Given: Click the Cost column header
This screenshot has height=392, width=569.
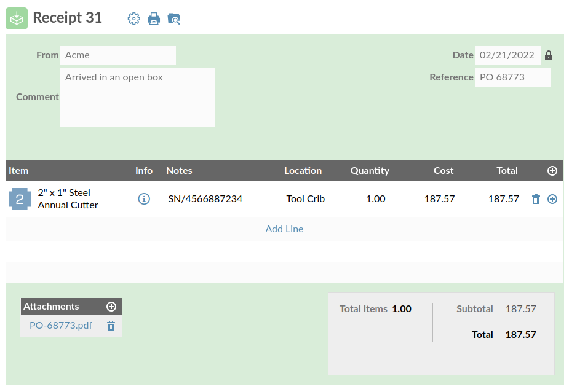Looking at the screenshot, I should point(444,171).
